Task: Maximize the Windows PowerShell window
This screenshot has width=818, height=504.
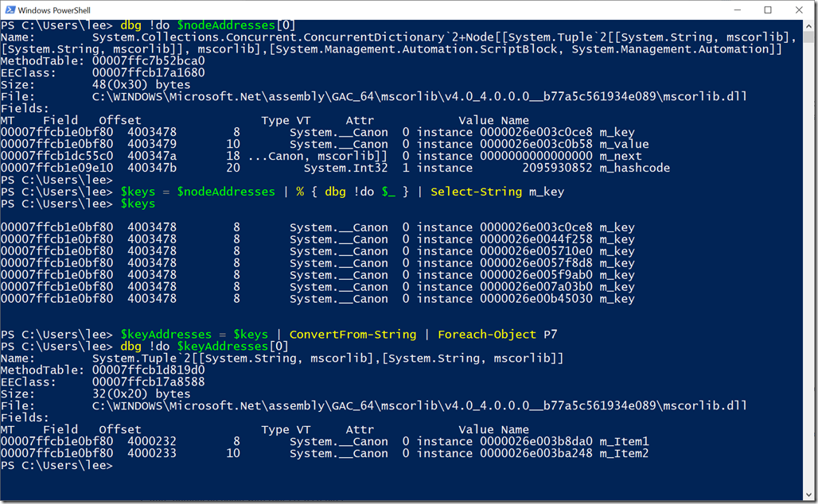Action: (768, 10)
